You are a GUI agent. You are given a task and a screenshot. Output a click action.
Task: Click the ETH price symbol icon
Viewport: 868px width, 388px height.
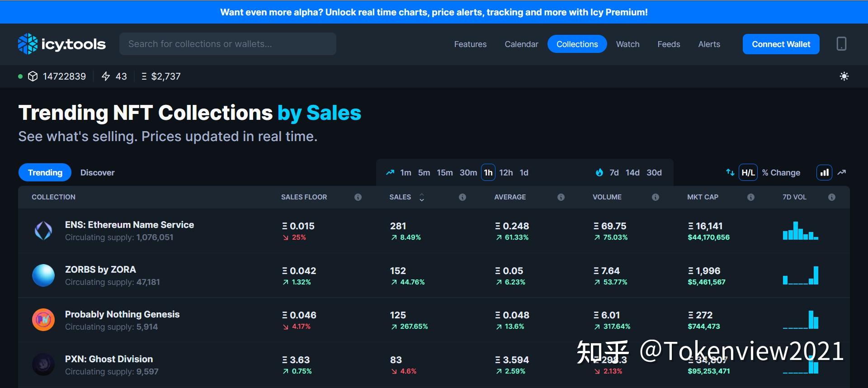(x=144, y=76)
